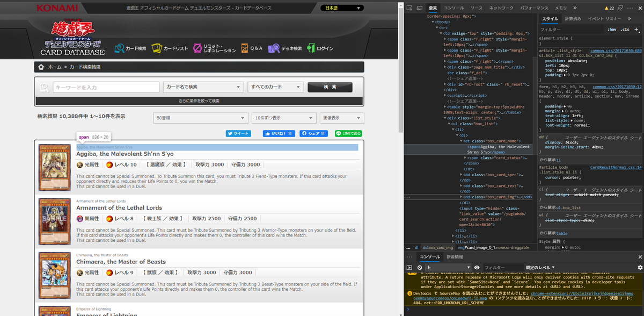Click Facebook シェア button
Viewport: 644px width, 316px height.
point(313,133)
